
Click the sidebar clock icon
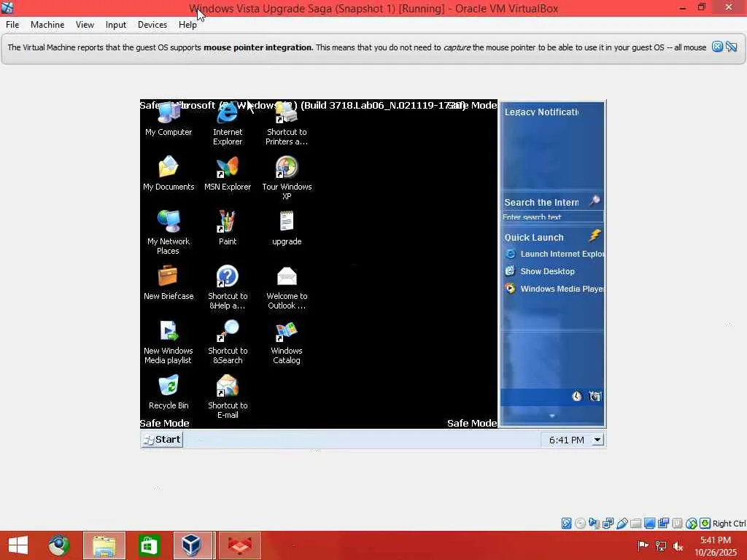point(576,396)
